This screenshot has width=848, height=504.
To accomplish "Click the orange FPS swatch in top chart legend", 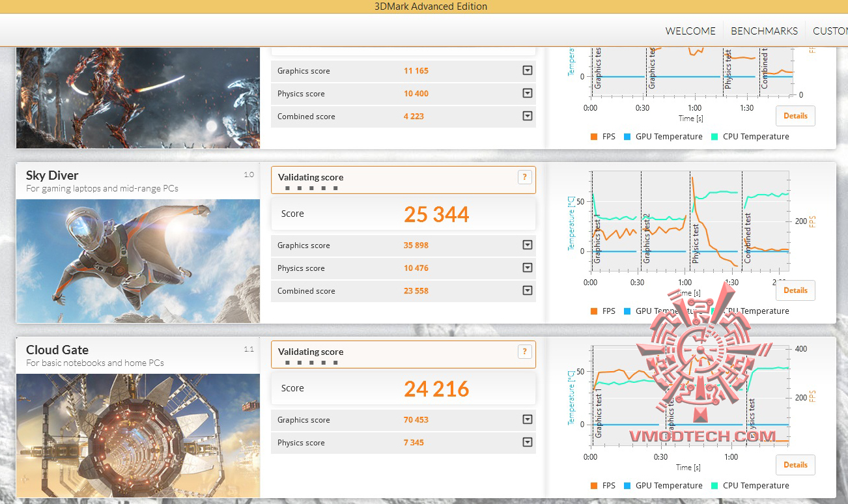I will coord(594,137).
